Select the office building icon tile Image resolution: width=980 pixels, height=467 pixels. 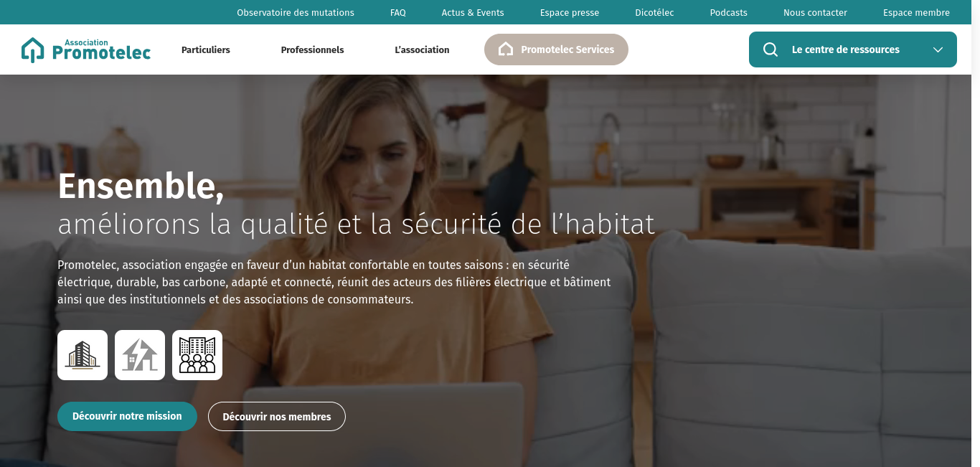click(83, 355)
